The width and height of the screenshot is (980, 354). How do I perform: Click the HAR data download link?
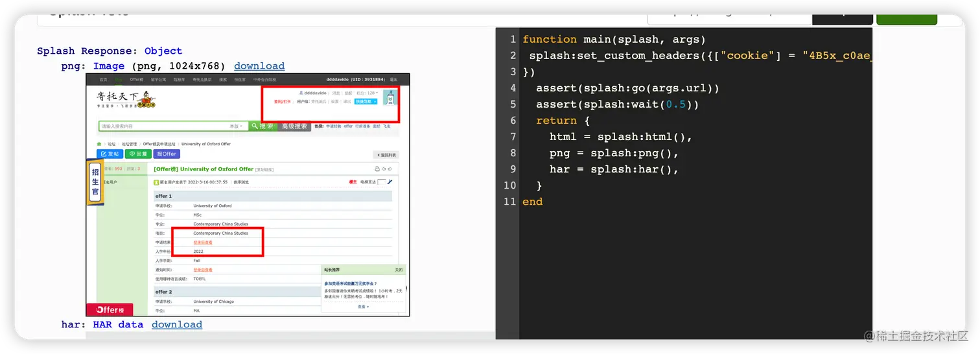pos(177,324)
